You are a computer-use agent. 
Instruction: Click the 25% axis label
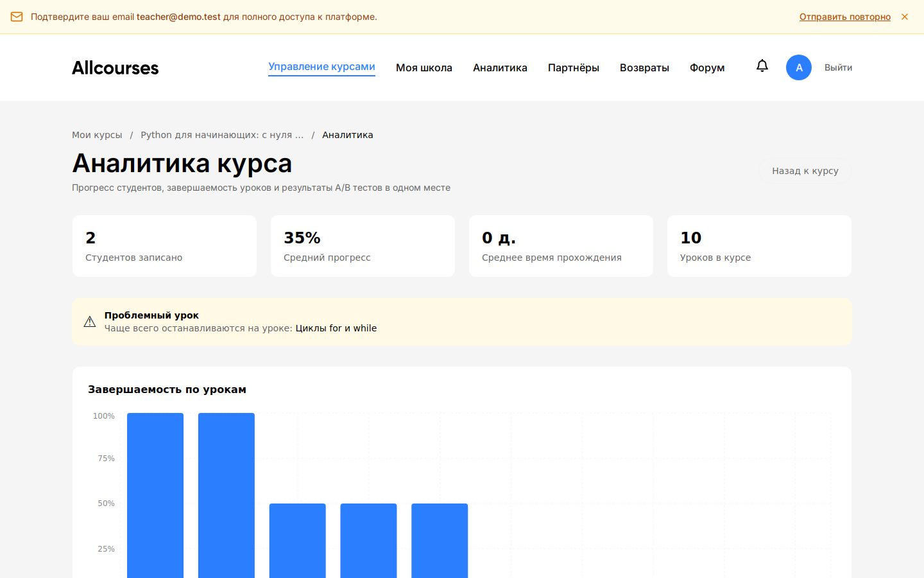click(106, 549)
